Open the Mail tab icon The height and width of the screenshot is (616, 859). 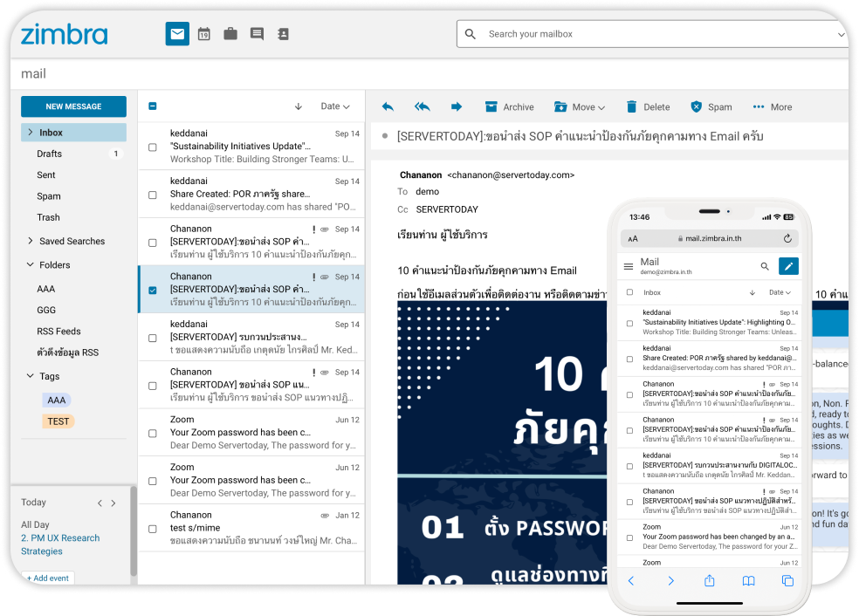coord(177,34)
